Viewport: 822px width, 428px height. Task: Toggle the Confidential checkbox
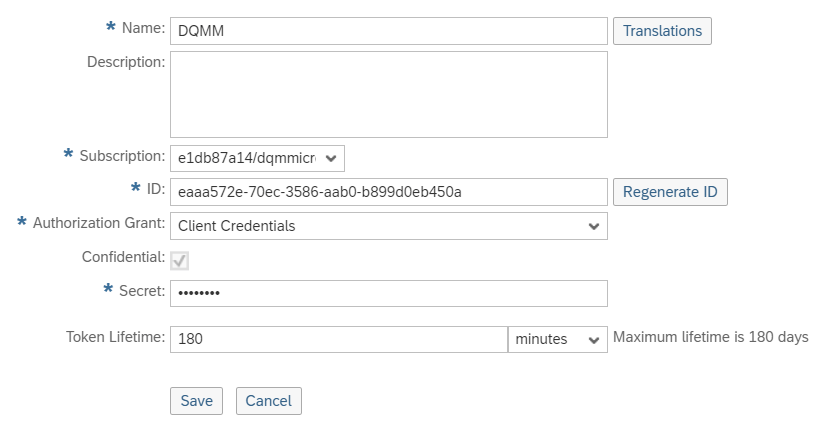click(x=179, y=261)
